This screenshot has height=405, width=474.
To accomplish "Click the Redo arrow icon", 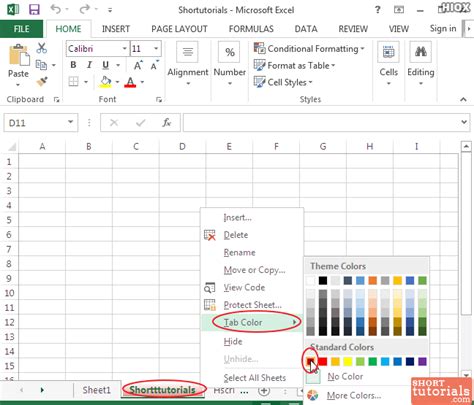I will (84, 9).
